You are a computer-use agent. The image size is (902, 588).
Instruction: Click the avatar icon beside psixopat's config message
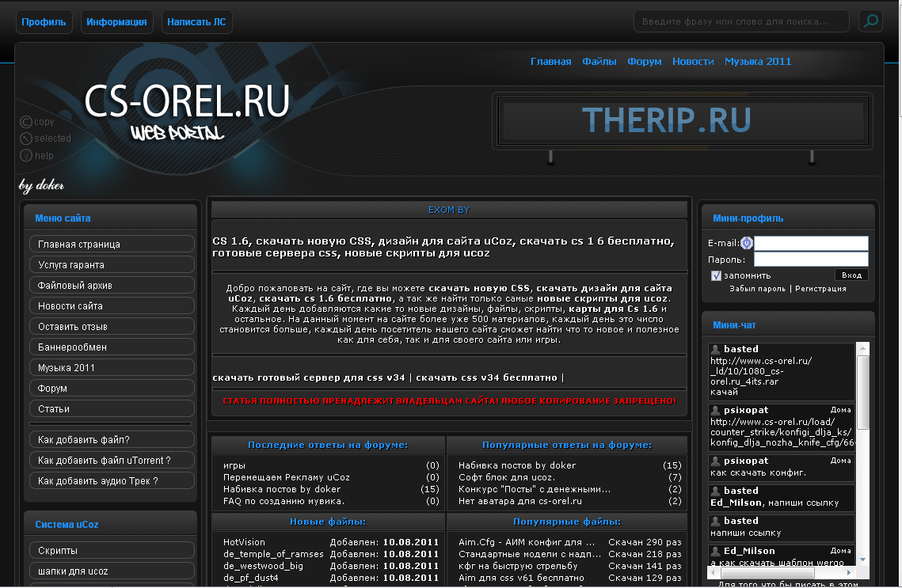pos(716,461)
